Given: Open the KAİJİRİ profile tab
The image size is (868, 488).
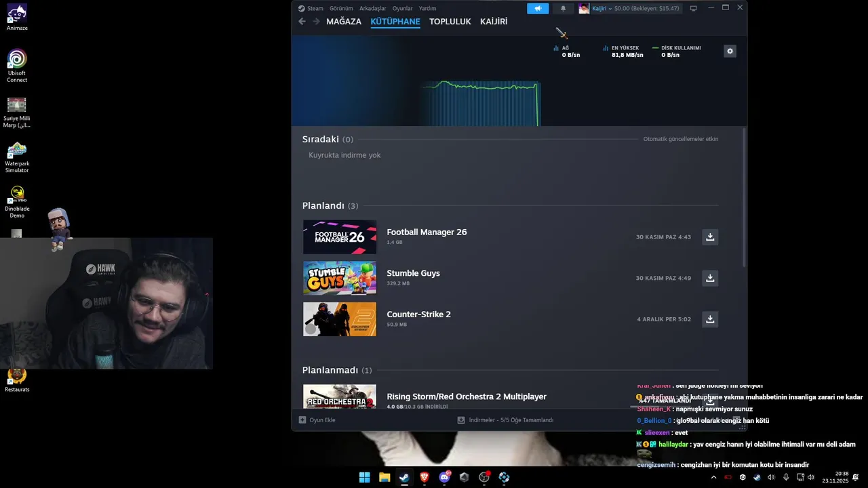Looking at the screenshot, I should 494,22.
